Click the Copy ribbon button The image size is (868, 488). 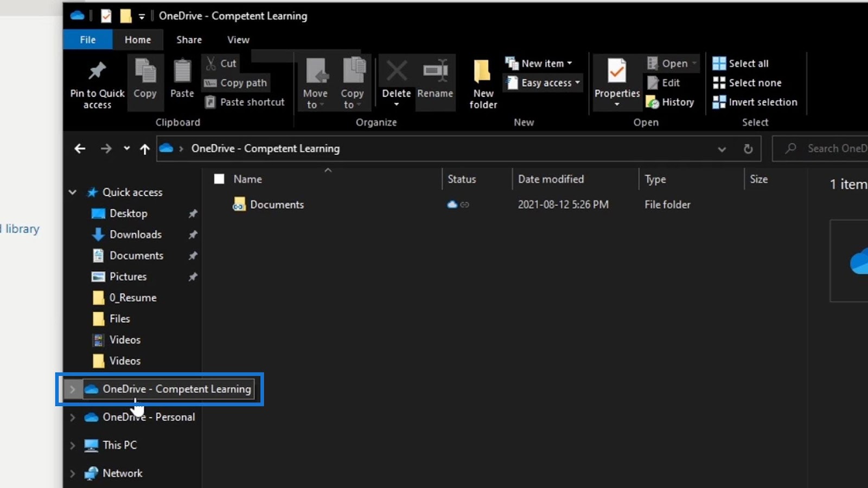tap(145, 81)
